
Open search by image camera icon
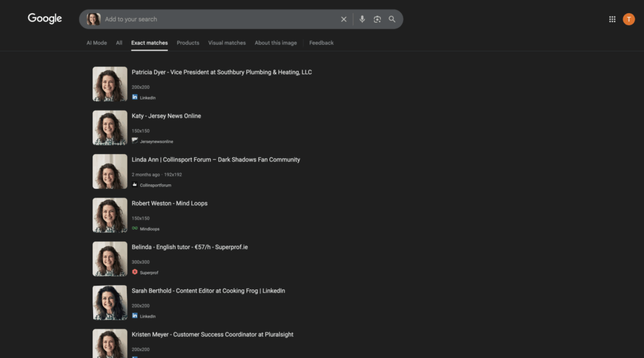pyautogui.click(x=377, y=20)
